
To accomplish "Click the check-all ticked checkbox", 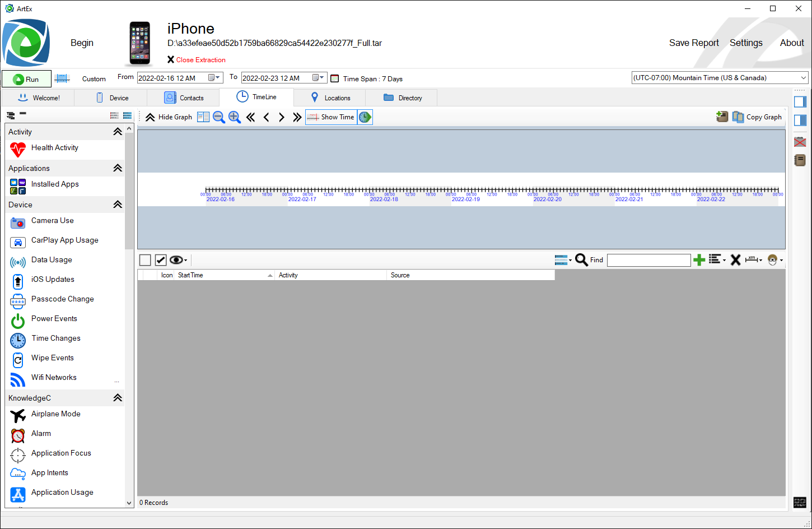I will (x=161, y=260).
